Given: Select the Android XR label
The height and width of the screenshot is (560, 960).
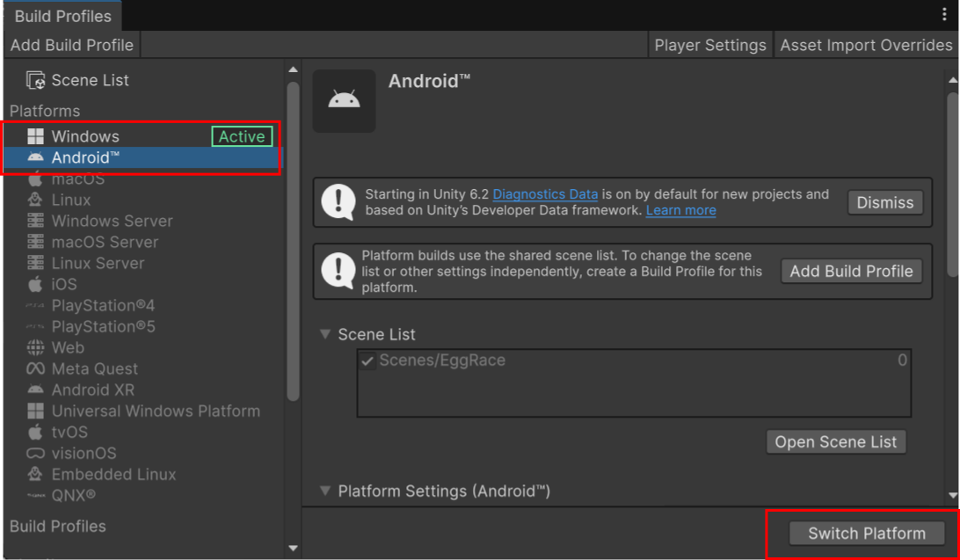Looking at the screenshot, I should 93,389.
